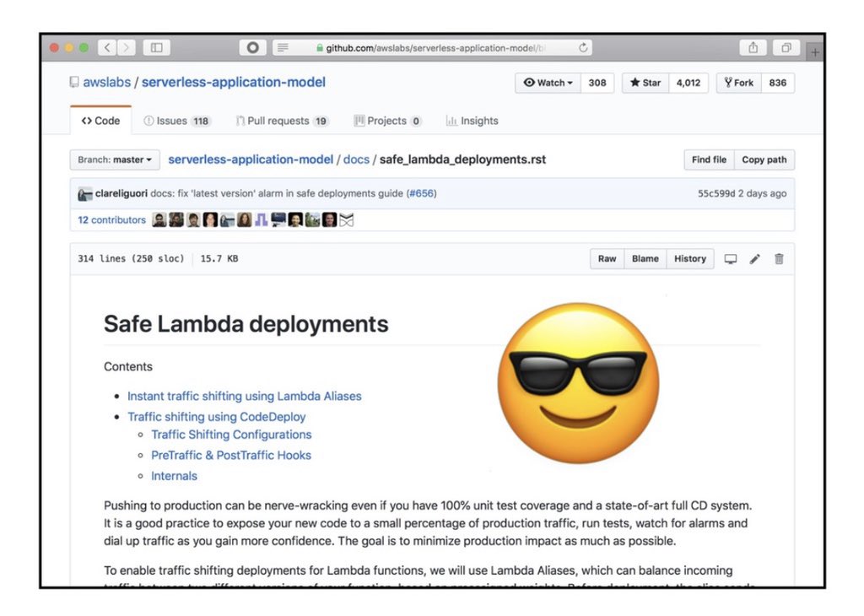Go forward with Safari forward arrow
Image resolution: width=864 pixels, height=616 pixels.
tap(127, 48)
